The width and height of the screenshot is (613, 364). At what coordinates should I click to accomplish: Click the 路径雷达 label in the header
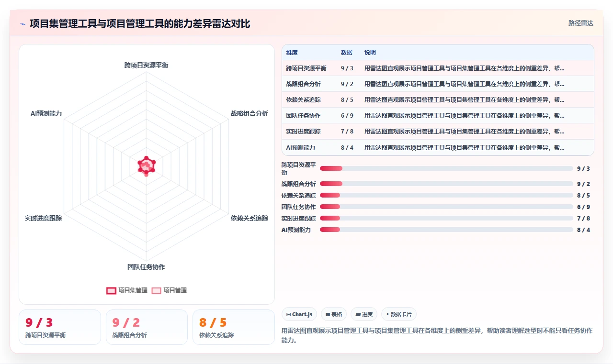580,23
